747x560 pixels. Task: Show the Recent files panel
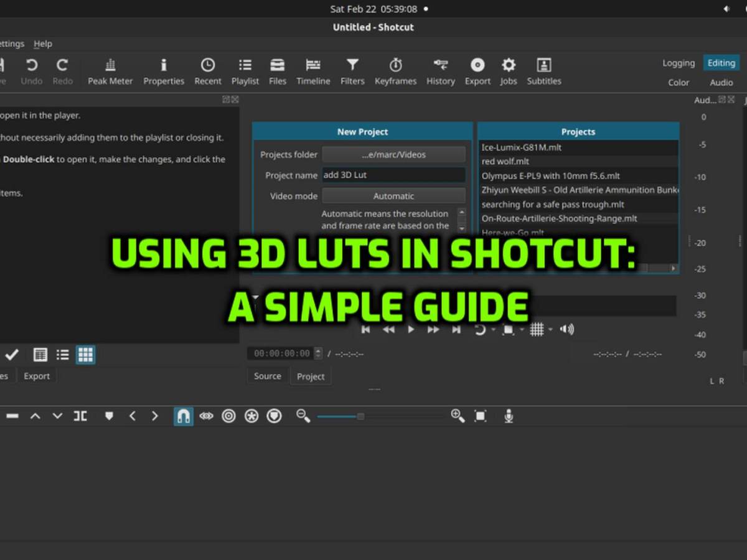[208, 71]
